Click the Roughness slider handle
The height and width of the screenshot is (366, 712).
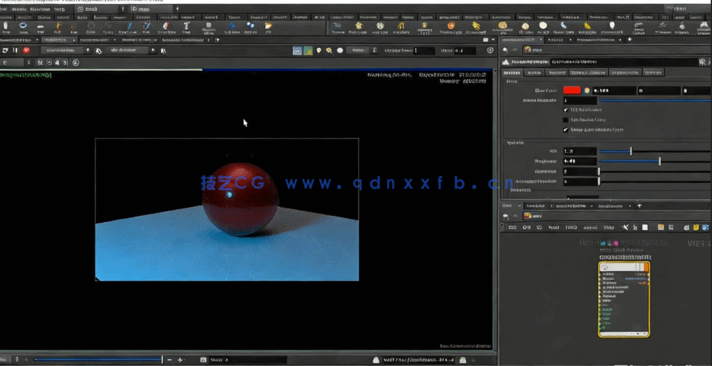[660, 161]
